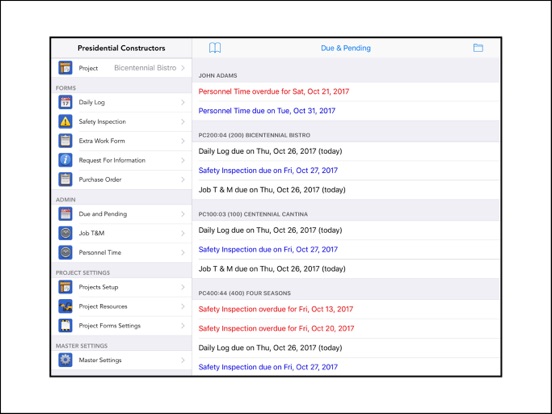552x414 pixels.
Task: Select the Job T&M clock icon
Action: [x=65, y=233]
